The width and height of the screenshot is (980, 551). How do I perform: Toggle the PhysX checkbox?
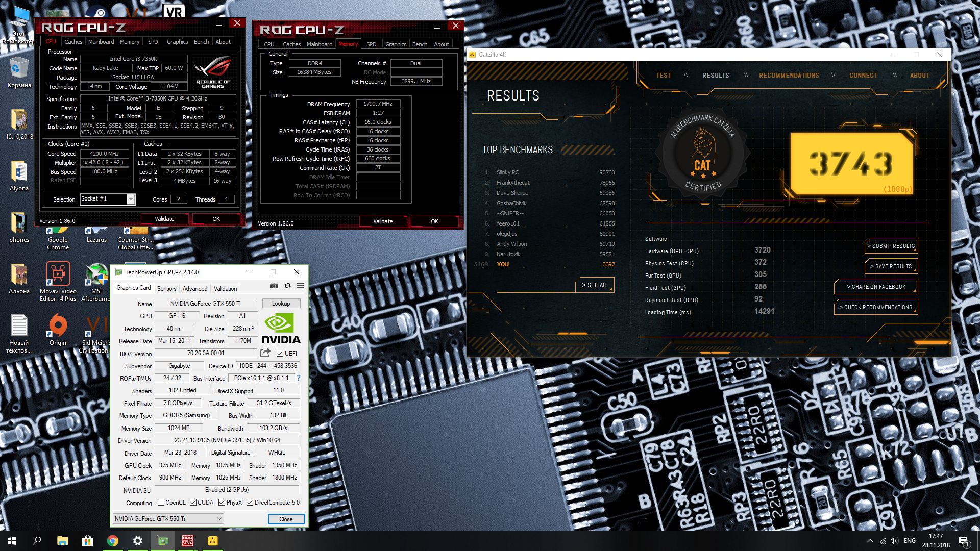[x=222, y=503]
